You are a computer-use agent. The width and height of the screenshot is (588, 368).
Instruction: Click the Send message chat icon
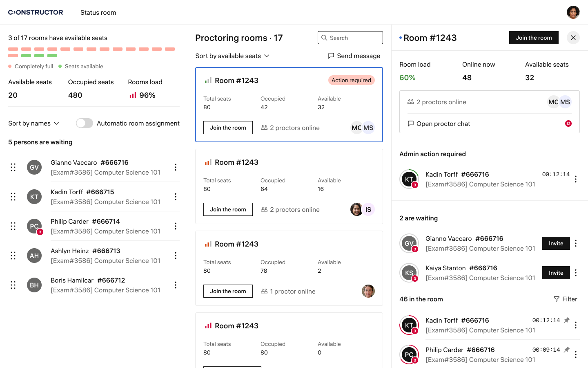pyautogui.click(x=331, y=56)
